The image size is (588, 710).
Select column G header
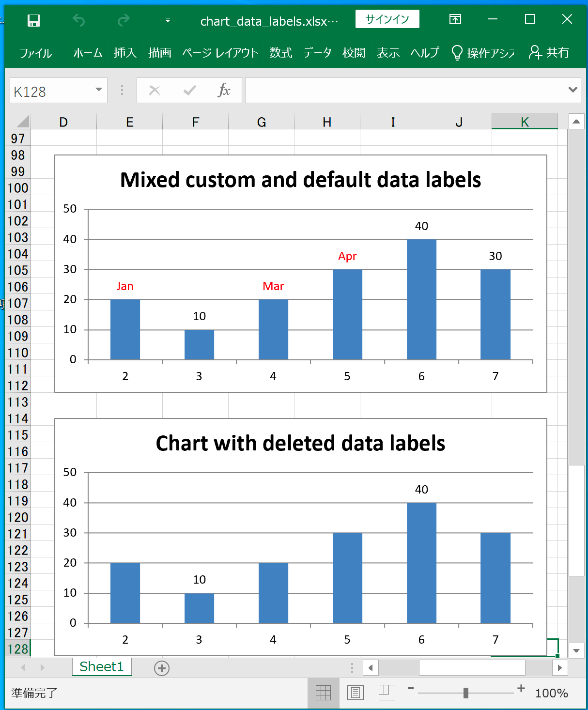[261, 122]
